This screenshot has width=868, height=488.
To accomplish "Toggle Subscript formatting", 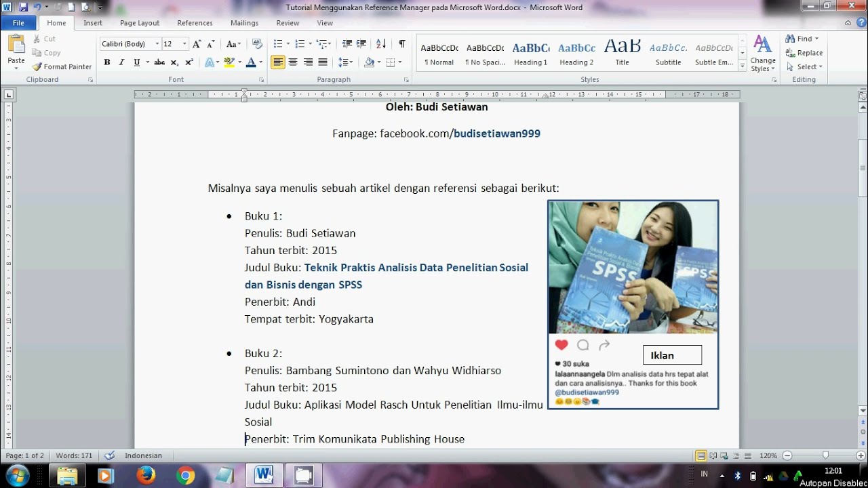I will pyautogui.click(x=174, y=62).
